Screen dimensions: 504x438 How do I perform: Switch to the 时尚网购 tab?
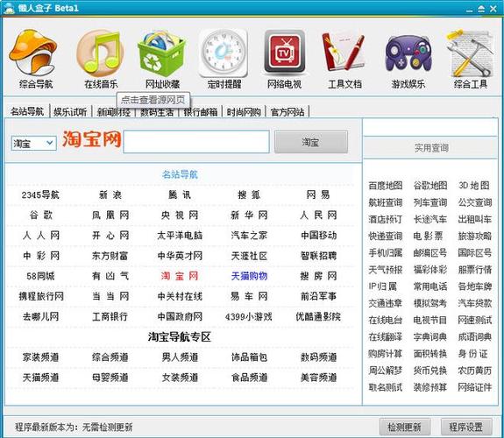coord(244,112)
